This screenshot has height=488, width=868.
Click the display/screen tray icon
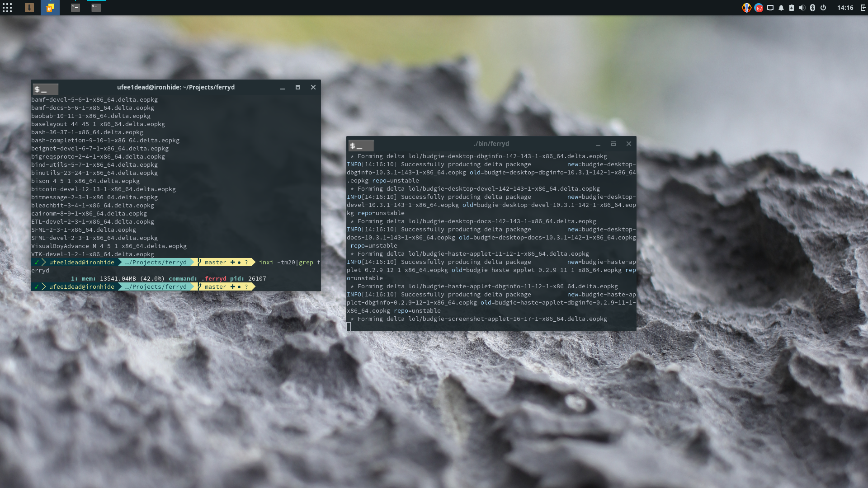770,8
